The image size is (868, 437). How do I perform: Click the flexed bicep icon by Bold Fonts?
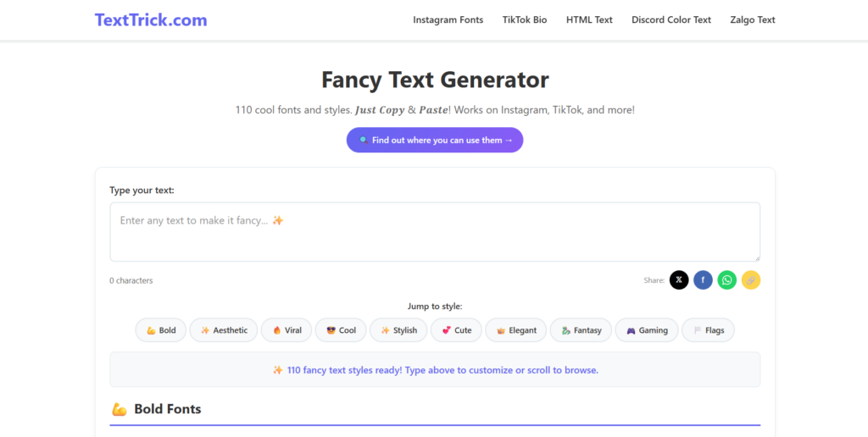pos(119,409)
